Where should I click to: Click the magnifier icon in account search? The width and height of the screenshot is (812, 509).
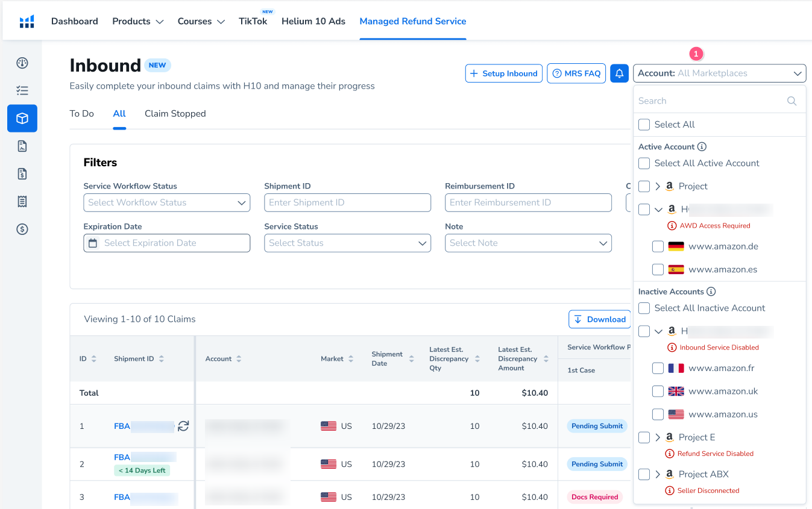pos(792,101)
